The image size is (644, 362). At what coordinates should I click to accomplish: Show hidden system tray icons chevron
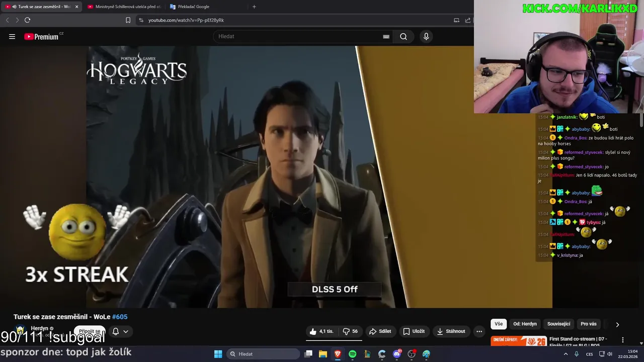click(565, 354)
